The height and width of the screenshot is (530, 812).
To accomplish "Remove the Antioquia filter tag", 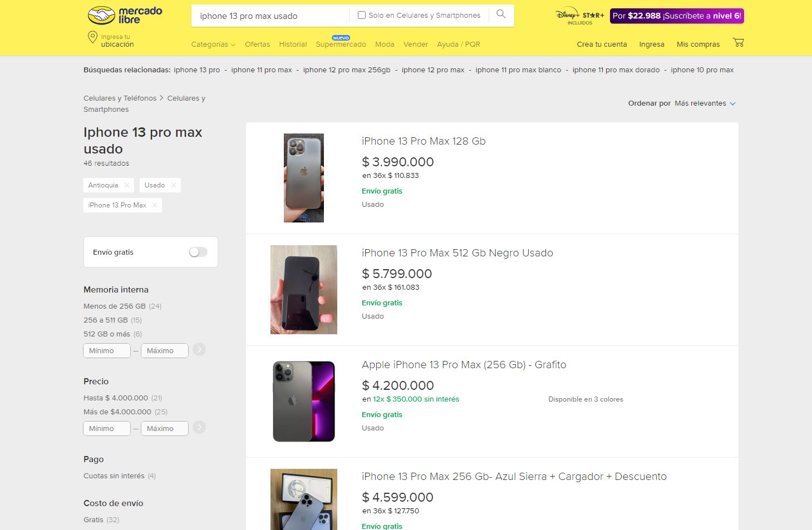I will point(127,185).
